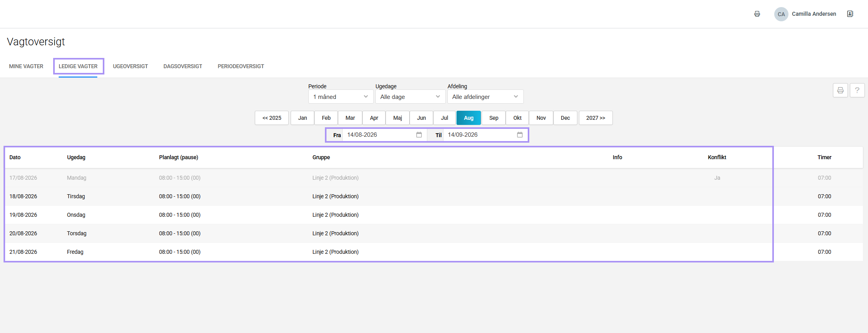This screenshot has width=868, height=333.
Task: Click the Ja conflict value on 17/08-2026
Action: pyautogui.click(x=717, y=178)
